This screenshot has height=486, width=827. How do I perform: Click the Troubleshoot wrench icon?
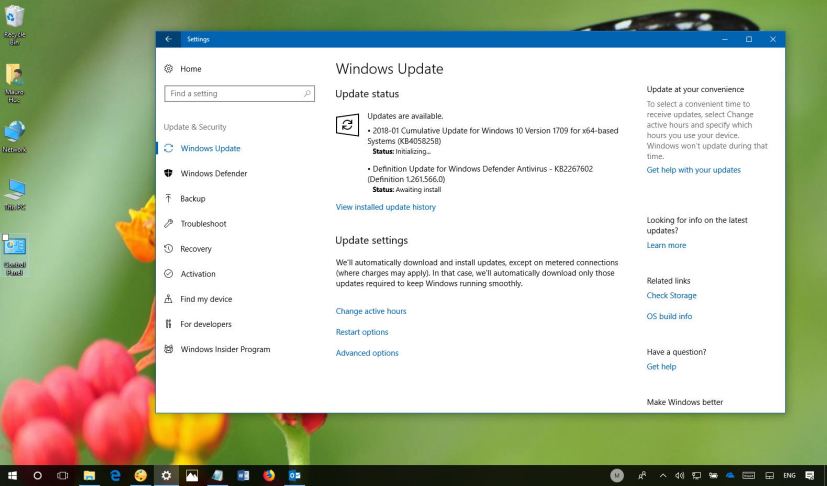click(x=168, y=223)
